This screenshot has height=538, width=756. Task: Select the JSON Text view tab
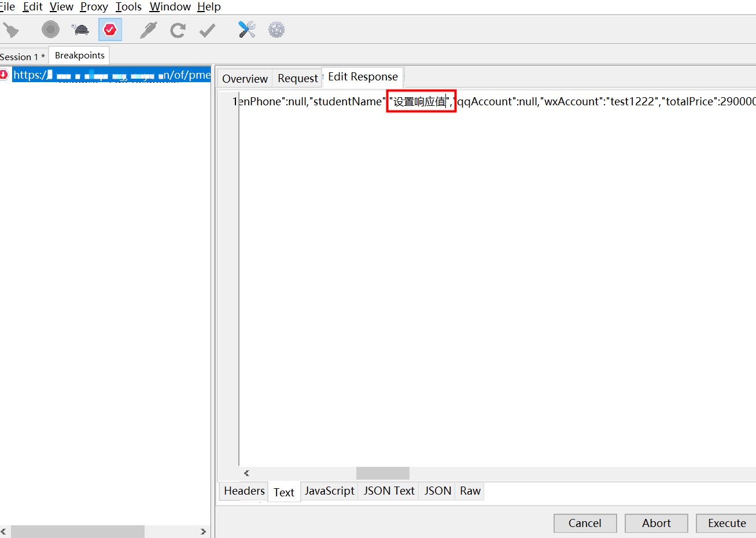point(389,491)
